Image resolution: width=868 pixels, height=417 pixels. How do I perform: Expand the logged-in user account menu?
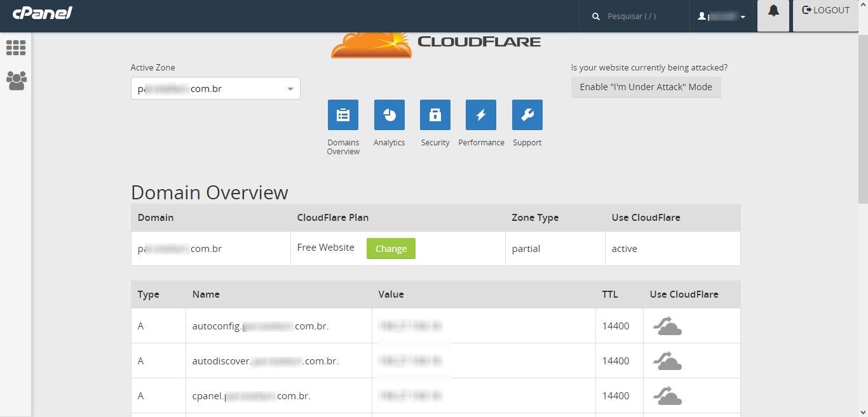pos(721,17)
